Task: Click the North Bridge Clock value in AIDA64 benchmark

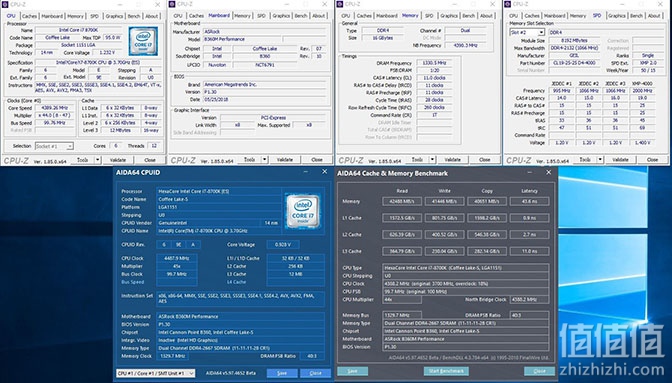Action: pos(529,299)
